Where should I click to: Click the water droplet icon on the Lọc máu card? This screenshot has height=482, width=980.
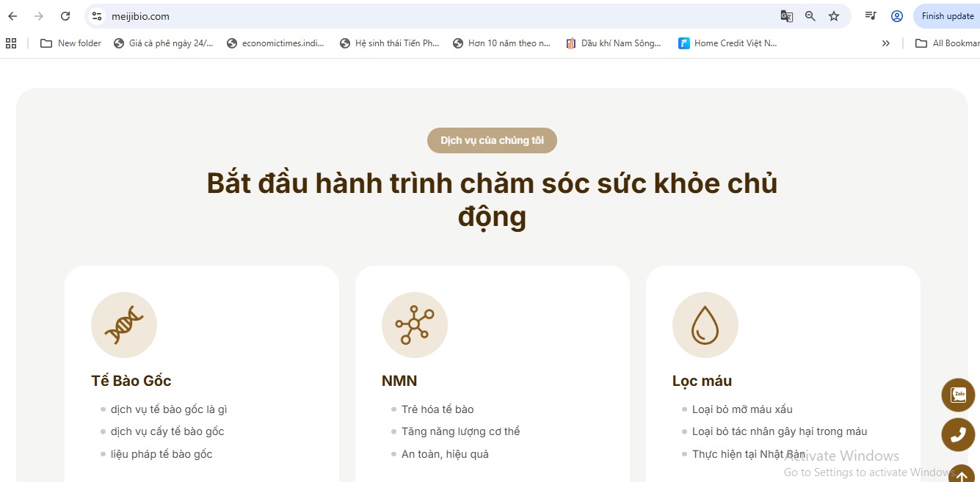click(x=705, y=324)
